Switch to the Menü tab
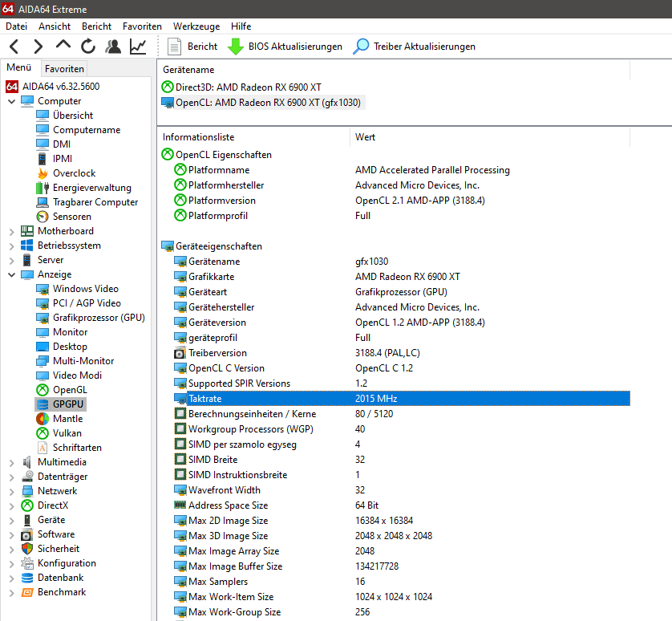The height and width of the screenshot is (621, 672). [x=19, y=67]
